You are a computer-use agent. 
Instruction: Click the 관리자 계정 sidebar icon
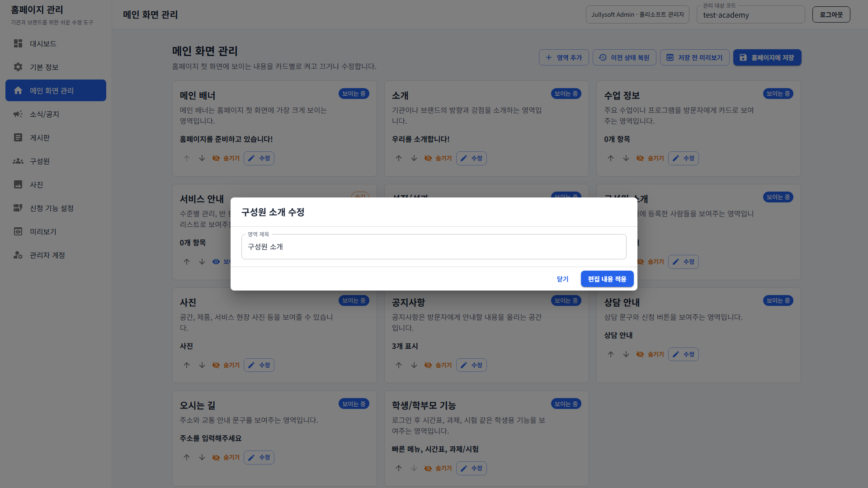(x=18, y=255)
